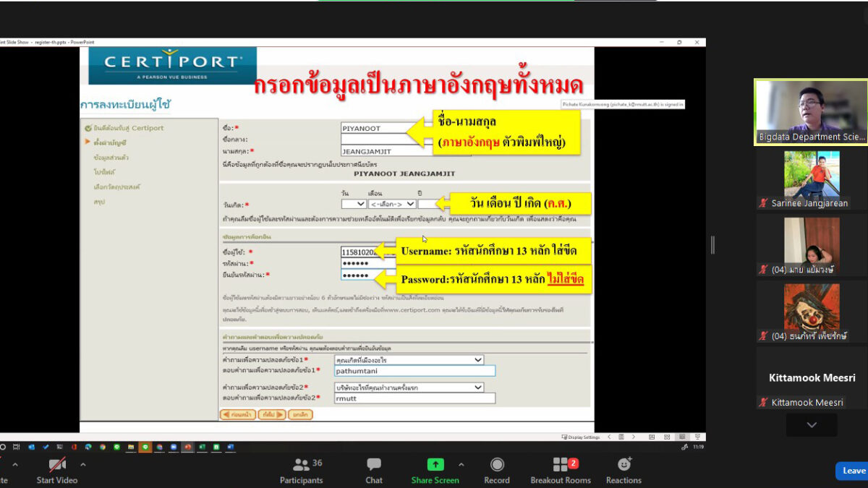Open the birth day dropdown
The width and height of the screenshot is (868, 488).
tap(354, 204)
